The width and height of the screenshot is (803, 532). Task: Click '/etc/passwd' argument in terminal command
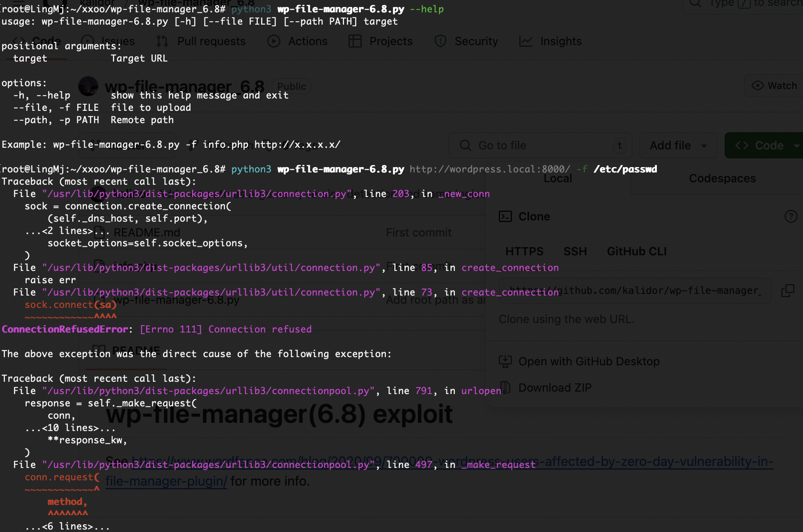tap(625, 169)
